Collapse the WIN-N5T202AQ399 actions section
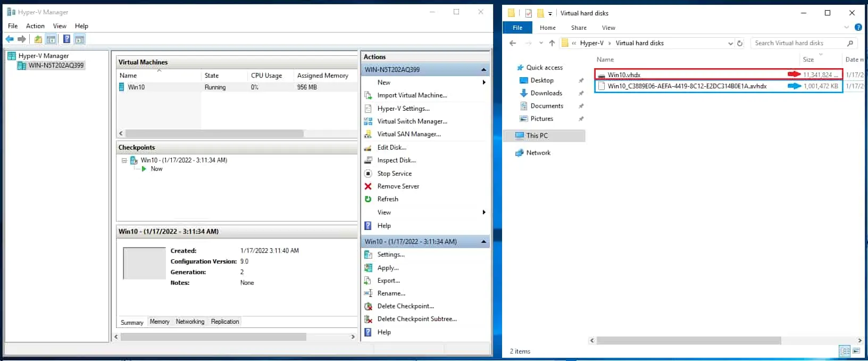The image size is (868, 361). pyautogui.click(x=483, y=70)
